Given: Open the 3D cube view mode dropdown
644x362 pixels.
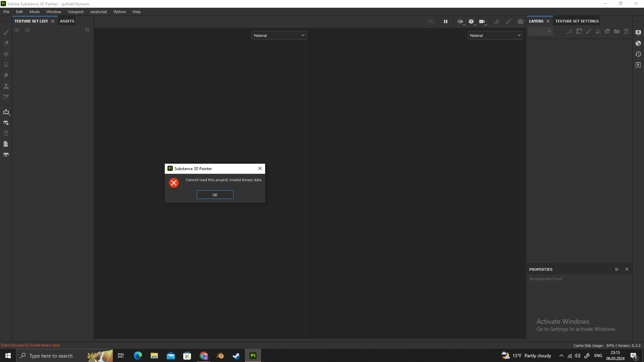Looking at the screenshot, I should 472,22.
